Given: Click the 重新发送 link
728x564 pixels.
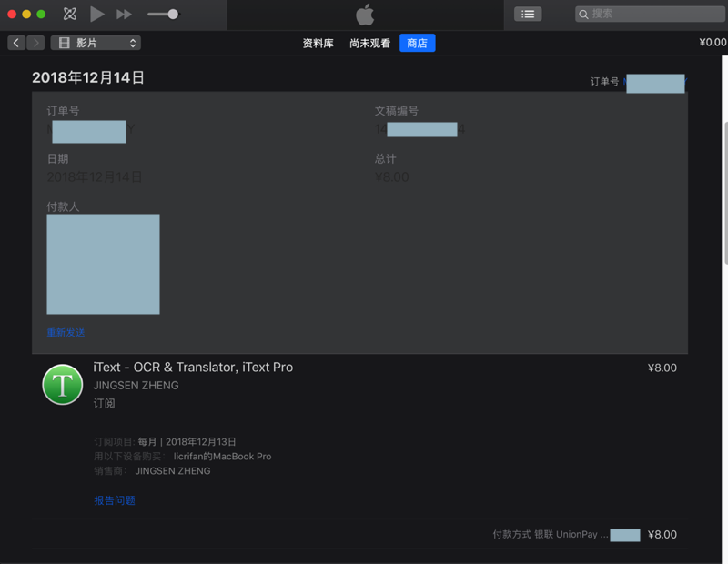Looking at the screenshot, I should [x=66, y=332].
